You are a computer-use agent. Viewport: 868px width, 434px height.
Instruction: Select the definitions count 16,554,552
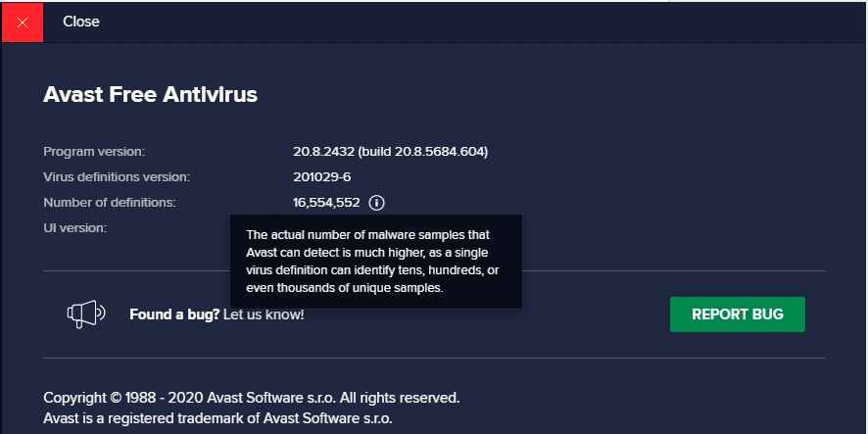click(x=326, y=203)
